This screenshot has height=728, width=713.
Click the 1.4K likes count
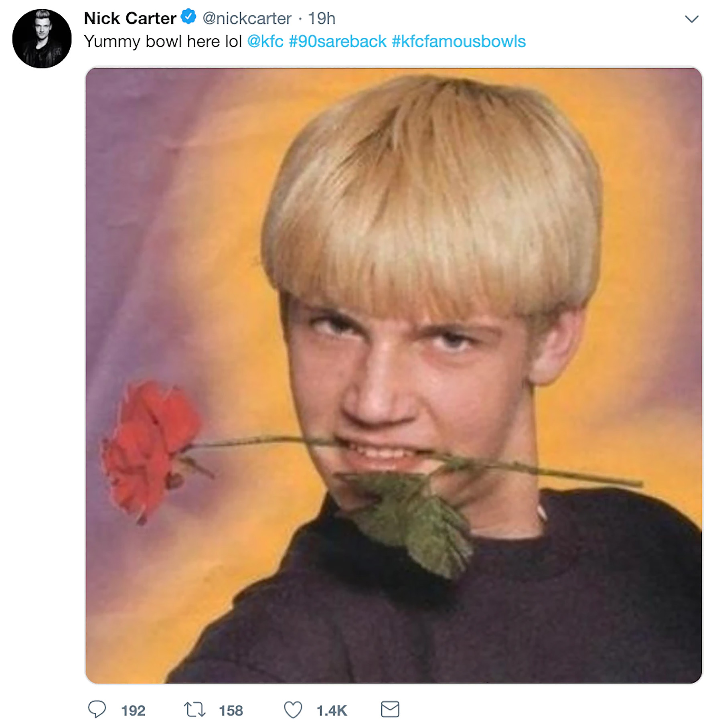(331, 710)
